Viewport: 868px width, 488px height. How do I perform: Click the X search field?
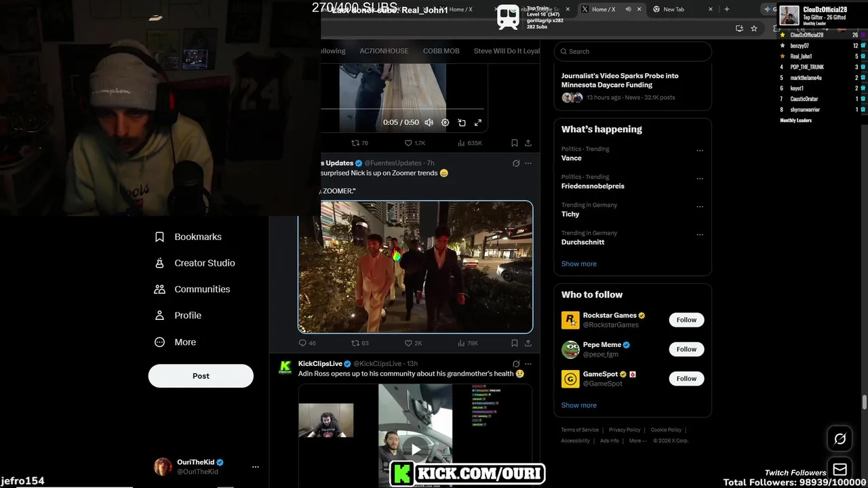point(633,52)
